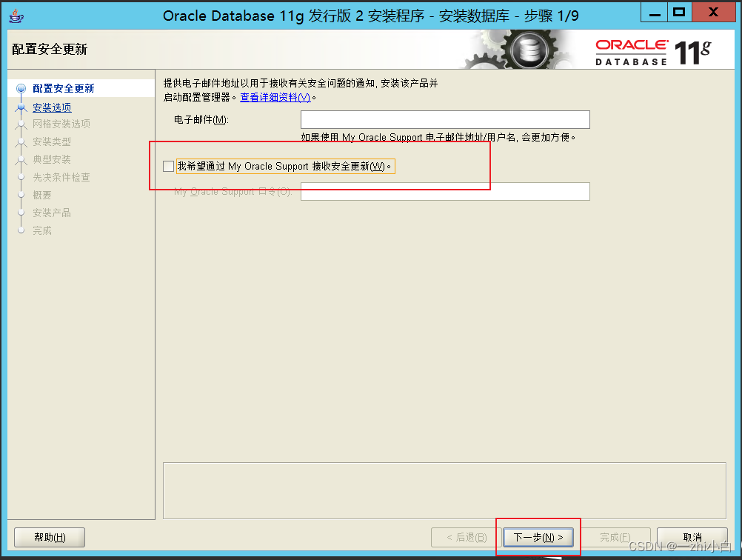Click the 先决条件检查 step node
Image resolution: width=742 pixels, height=560 pixels.
(x=22, y=177)
